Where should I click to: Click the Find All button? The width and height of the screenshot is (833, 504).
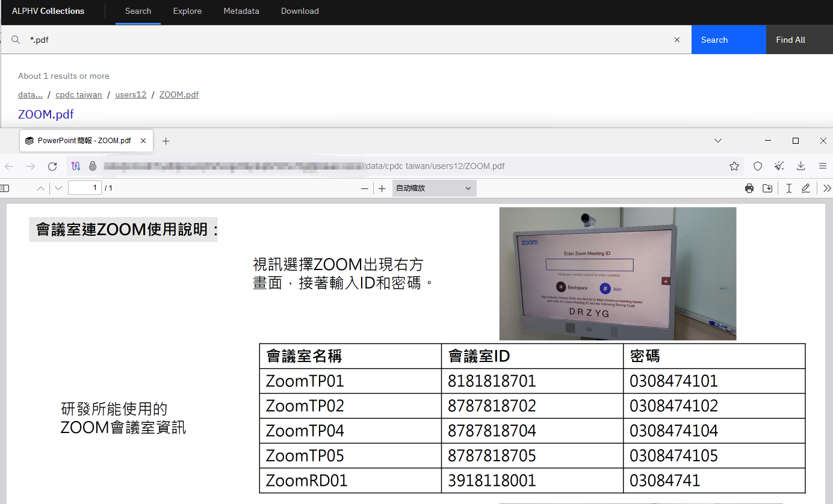tap(799, 40)
